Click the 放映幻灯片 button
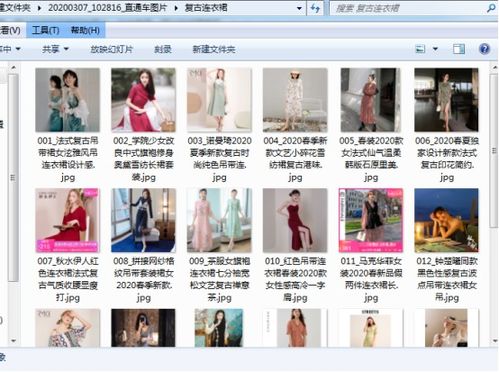 (x=112, y=49)
